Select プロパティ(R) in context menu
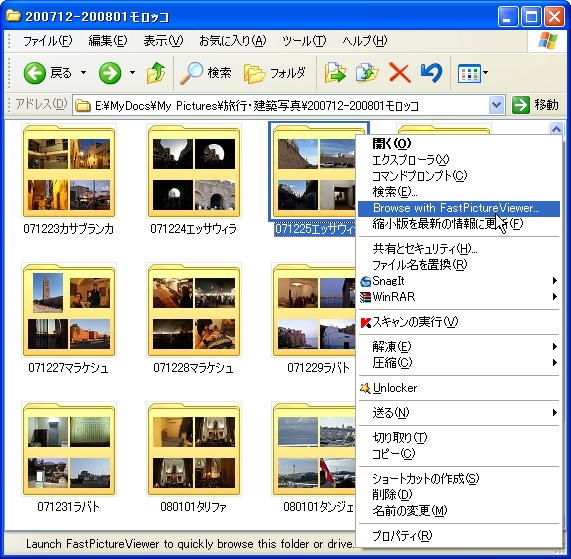The height and width of the screenshot is (559, 571). coord(459,536)
